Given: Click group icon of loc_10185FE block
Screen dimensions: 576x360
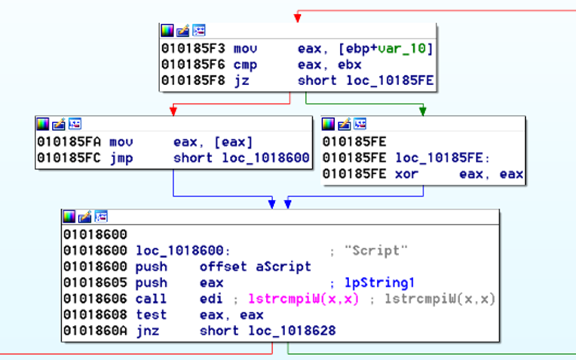Looking at the screenshot, I should point(360,124).
